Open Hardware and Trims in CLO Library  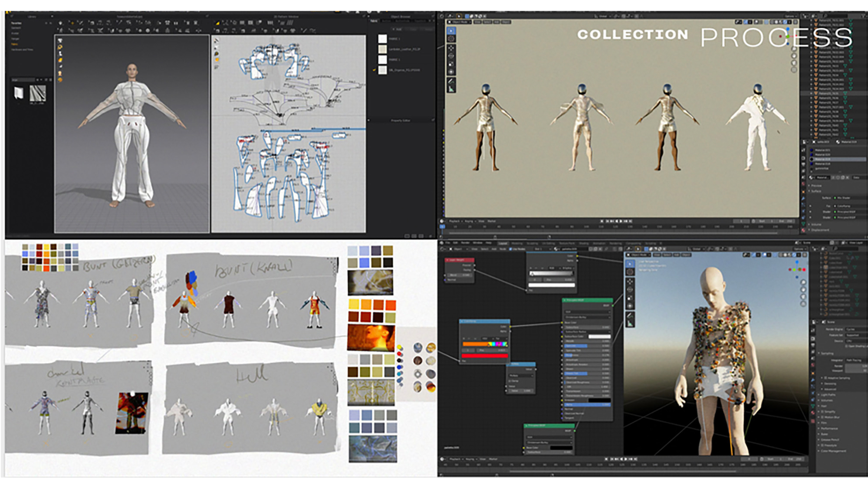pos(22,49)
